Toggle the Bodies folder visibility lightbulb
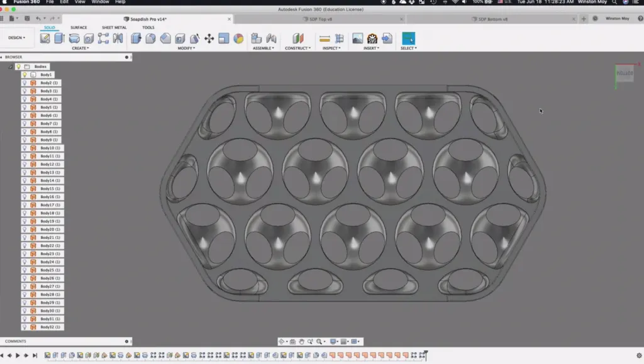The image size is (644, 364). [x=18, y=67]
